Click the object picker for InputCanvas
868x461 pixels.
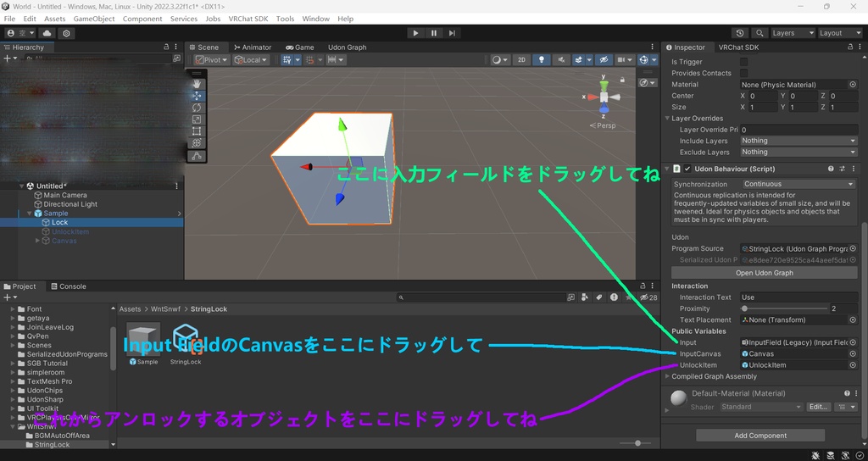853,353
